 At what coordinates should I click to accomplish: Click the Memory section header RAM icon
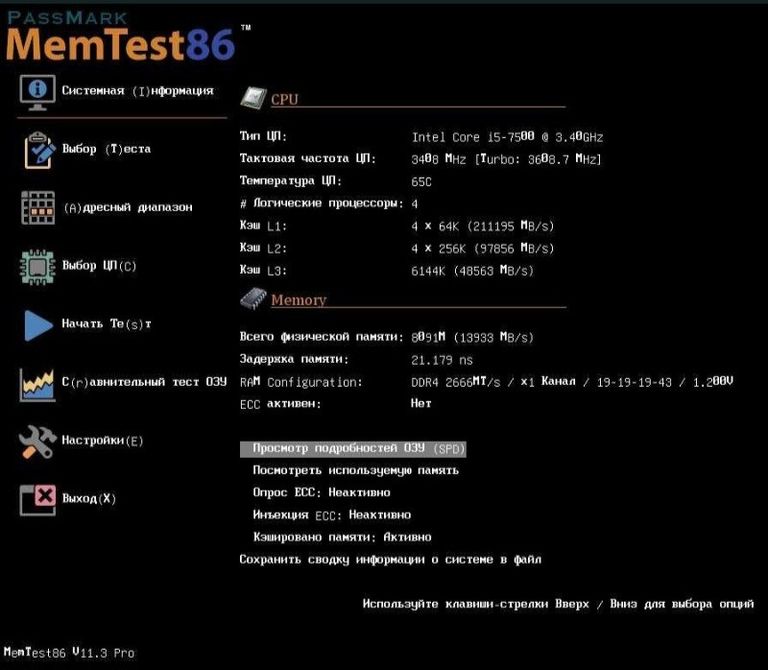(x=253, y=298)
